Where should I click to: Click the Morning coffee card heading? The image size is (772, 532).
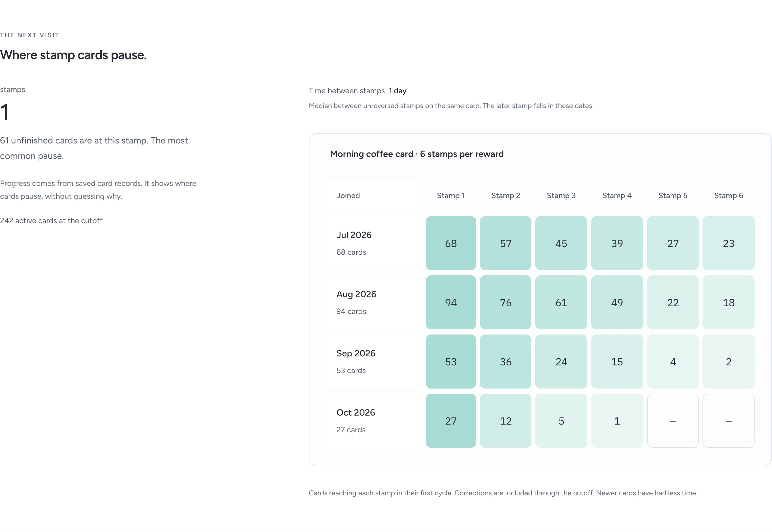coord(417,154)
